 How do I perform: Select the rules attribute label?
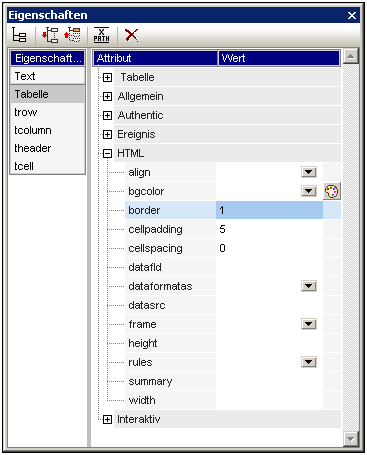coord(140,362)
